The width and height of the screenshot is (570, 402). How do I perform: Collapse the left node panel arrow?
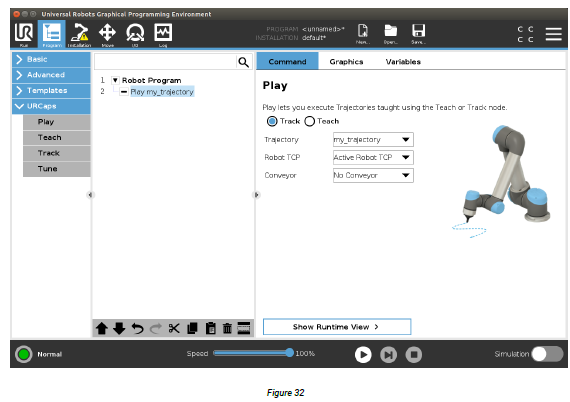click(x=90, y=195)
